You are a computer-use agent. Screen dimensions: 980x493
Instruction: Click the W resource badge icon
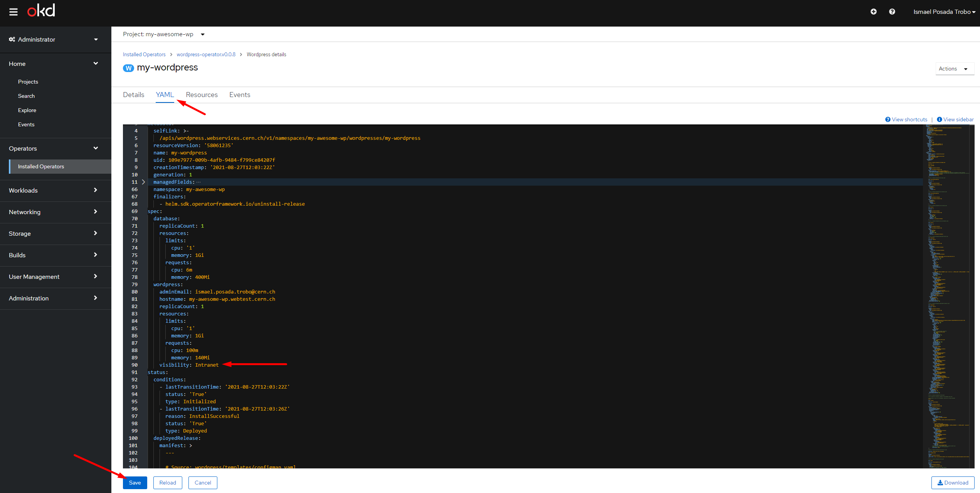coord(128,68)
